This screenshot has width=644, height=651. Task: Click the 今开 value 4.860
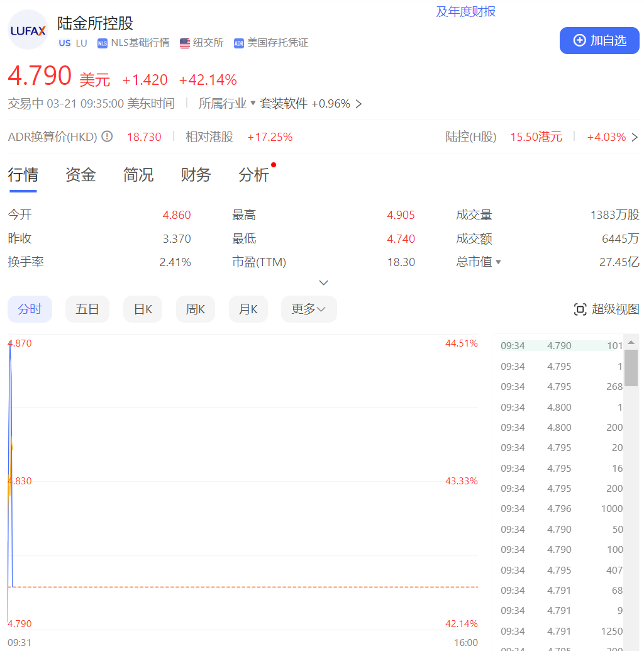(177, 215)
